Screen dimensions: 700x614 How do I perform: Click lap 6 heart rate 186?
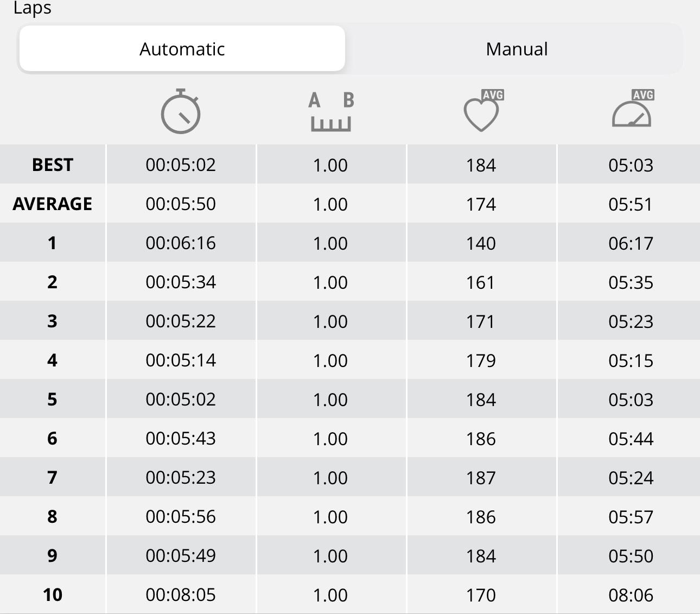pos(481,439)
